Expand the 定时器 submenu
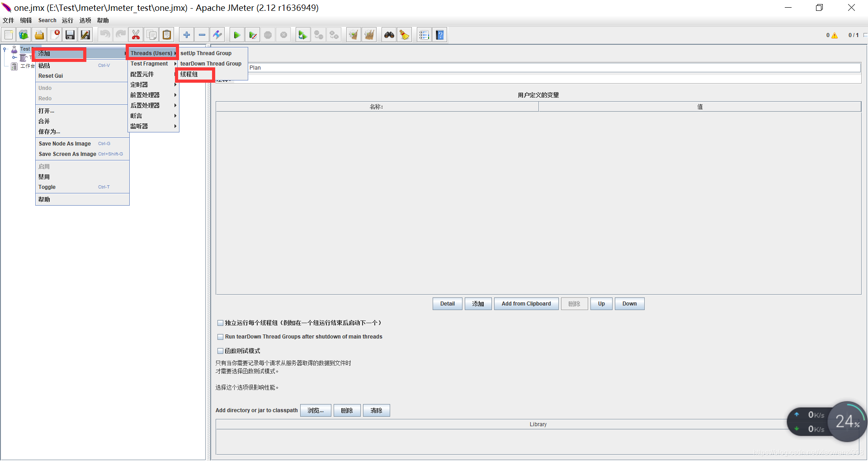 [x=153, y=85]
